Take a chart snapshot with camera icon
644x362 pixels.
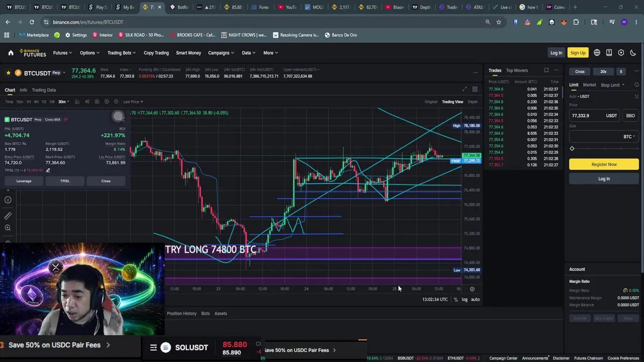97,102
